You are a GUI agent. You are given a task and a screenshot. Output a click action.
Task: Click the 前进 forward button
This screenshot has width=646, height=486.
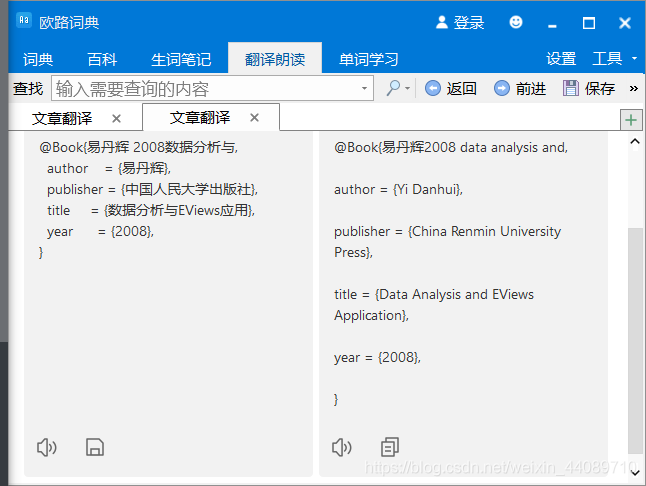pyautogui.click(x=520, y=88)
